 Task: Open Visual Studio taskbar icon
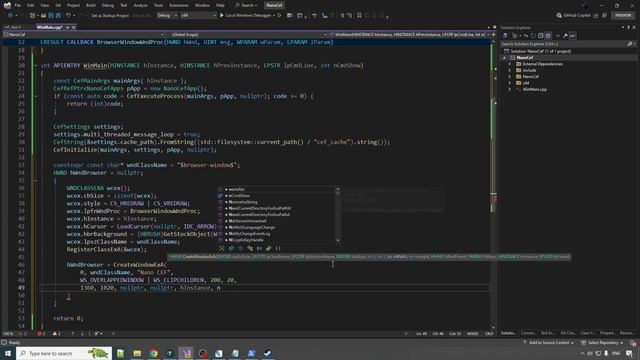pos(186,353)
